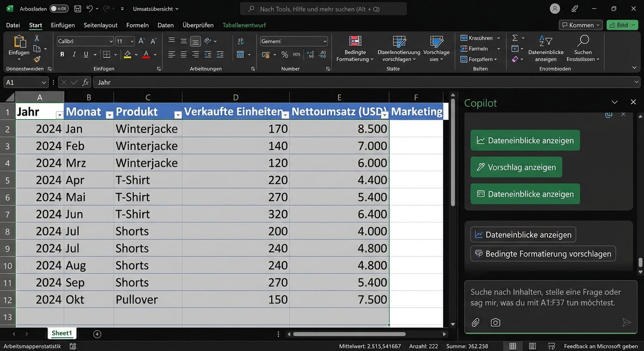Click Bedingte Formatierung vorschlagen suggestion
Image resolution: width=644 pixels, height=351 pixels.
pyautogui.click(x=543, y=254)
